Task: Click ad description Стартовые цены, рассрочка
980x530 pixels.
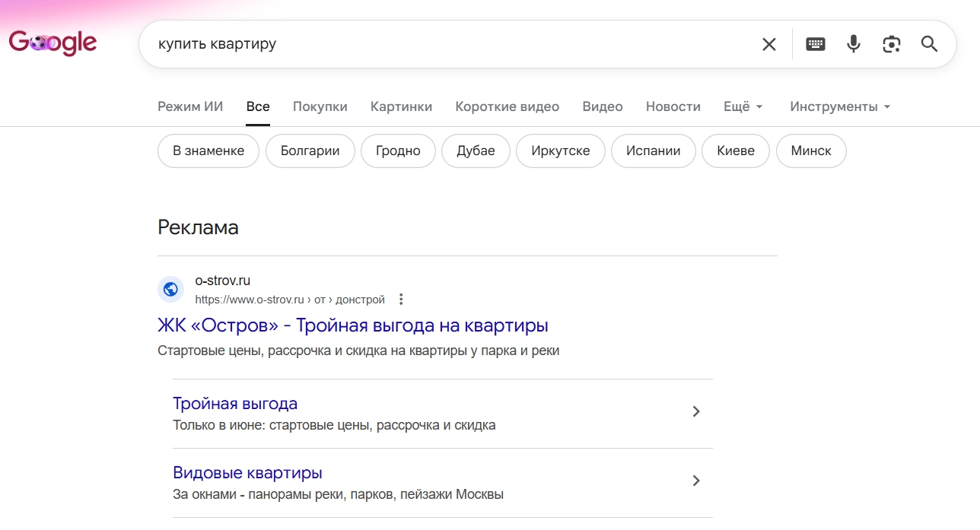Action: pyautogui.click(x=358, y=351)
